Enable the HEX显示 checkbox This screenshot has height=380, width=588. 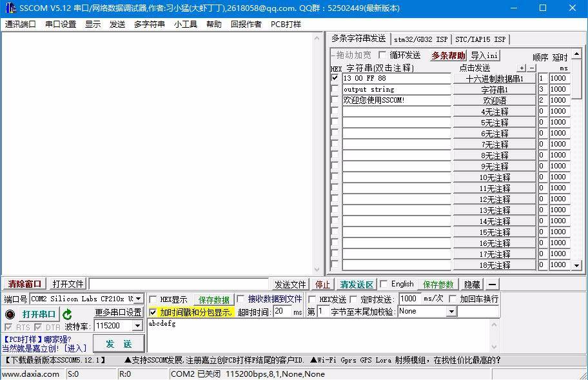coord(153,299)
